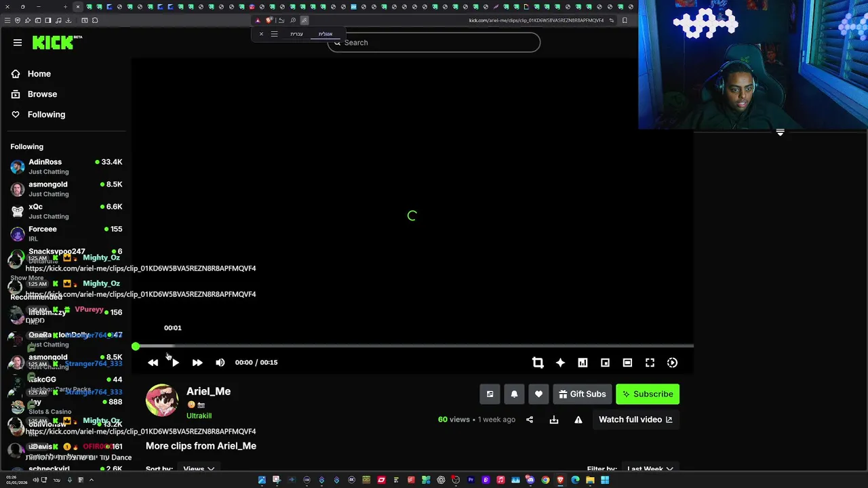Open xQc channel in Following list
Viewport: 868px width, 488px height.
tap(66, 211)
